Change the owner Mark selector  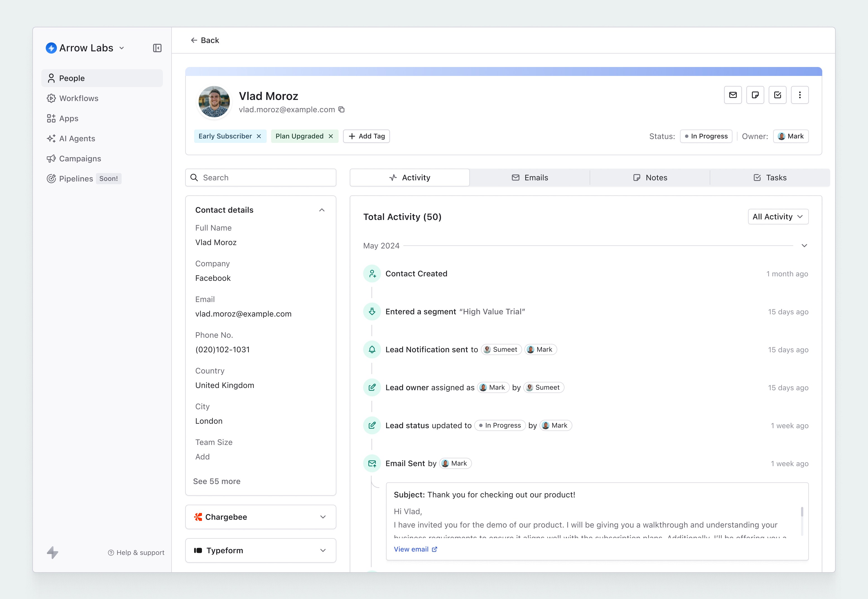click(x=791, y=136)
